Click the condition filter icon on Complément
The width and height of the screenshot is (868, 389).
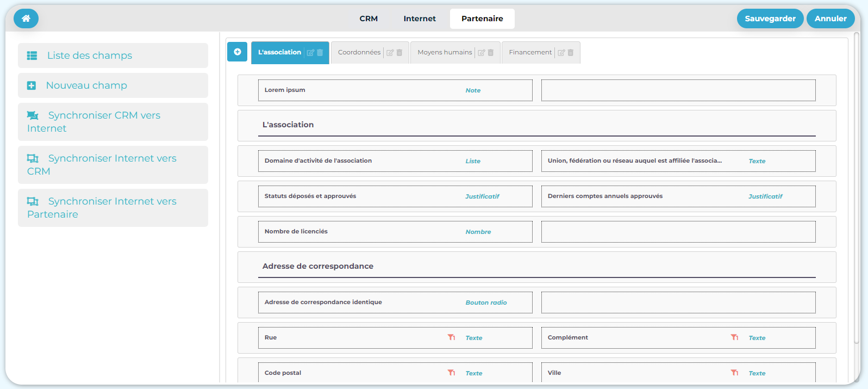734,337
